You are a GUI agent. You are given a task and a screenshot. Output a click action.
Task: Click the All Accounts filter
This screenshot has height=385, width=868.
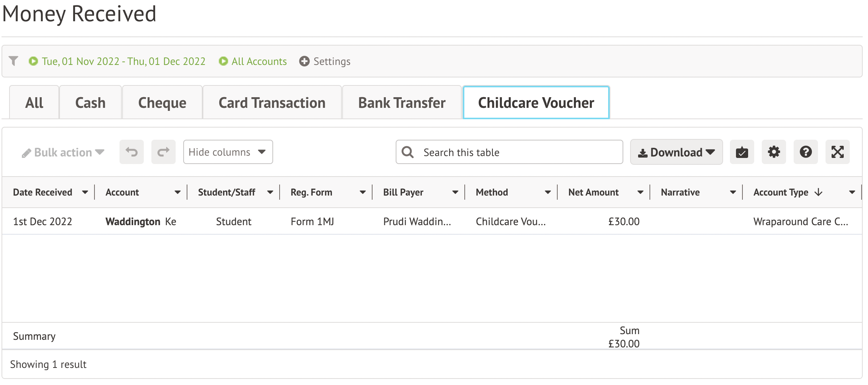click(x=259, y=61)
